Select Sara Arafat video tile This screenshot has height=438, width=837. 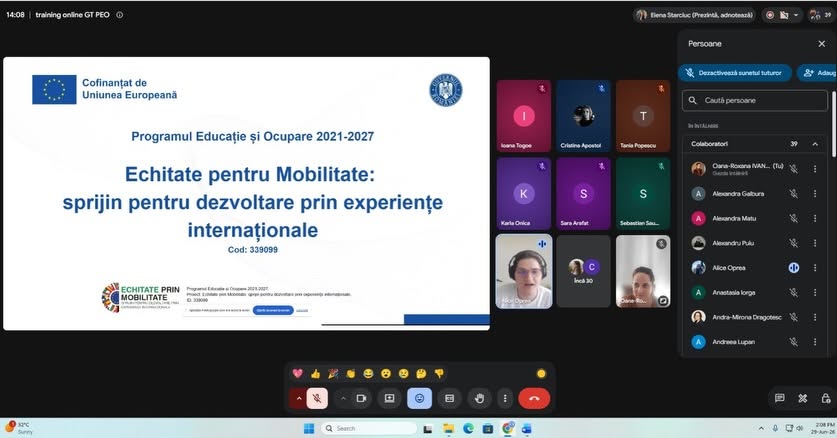coord(583,194)
